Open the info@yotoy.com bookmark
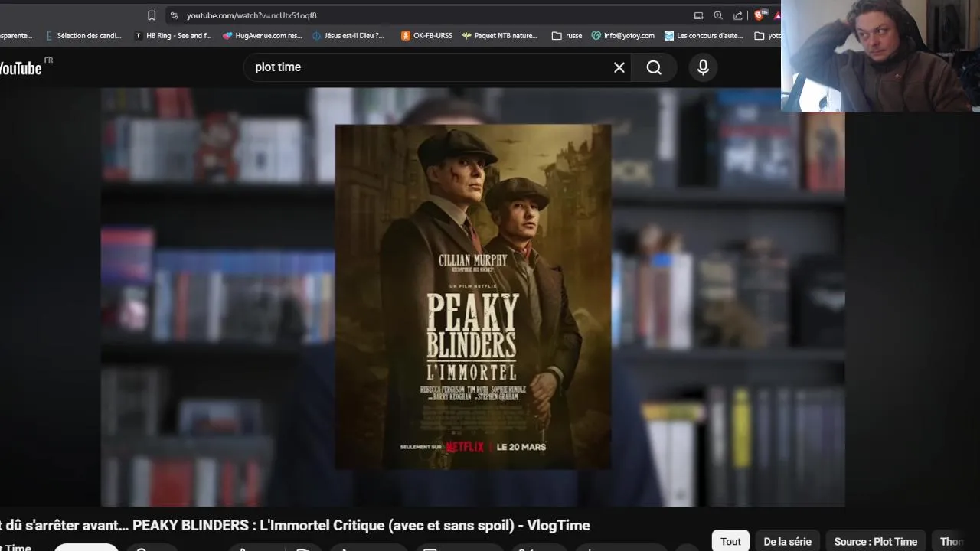The width and height of the screenshot is (980, 551). [x=623, y=35]
